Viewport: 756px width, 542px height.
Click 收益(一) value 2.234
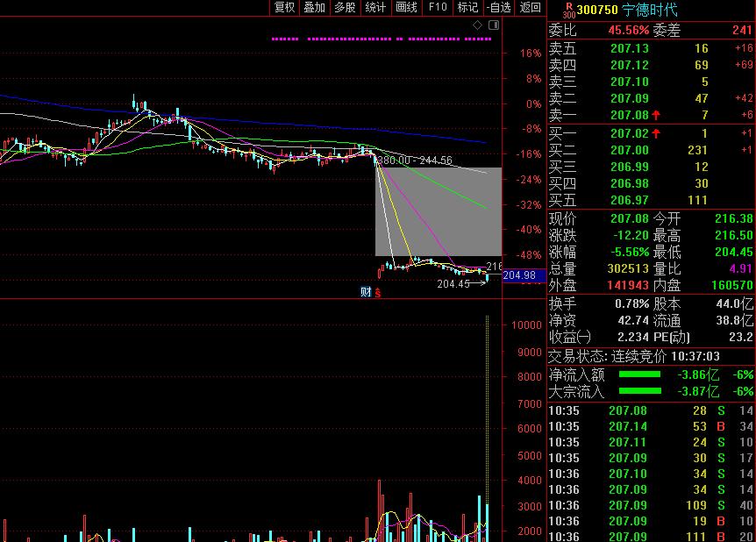point(633,337)
